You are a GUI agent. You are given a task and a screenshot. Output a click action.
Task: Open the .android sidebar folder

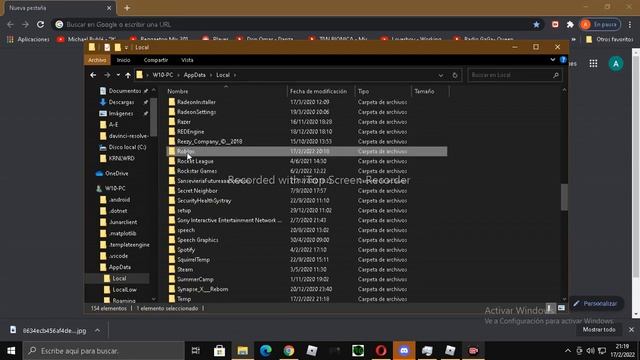(119, 200)
